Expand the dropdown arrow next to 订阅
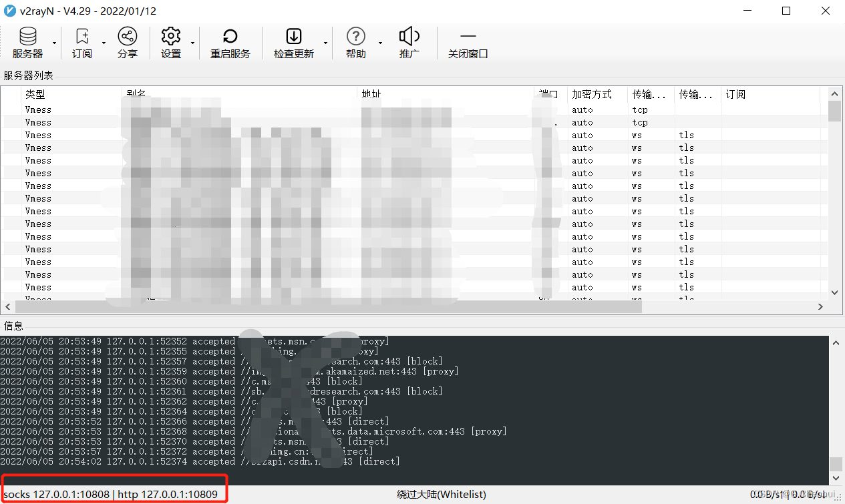845x504 pixels. coord(103,43)
